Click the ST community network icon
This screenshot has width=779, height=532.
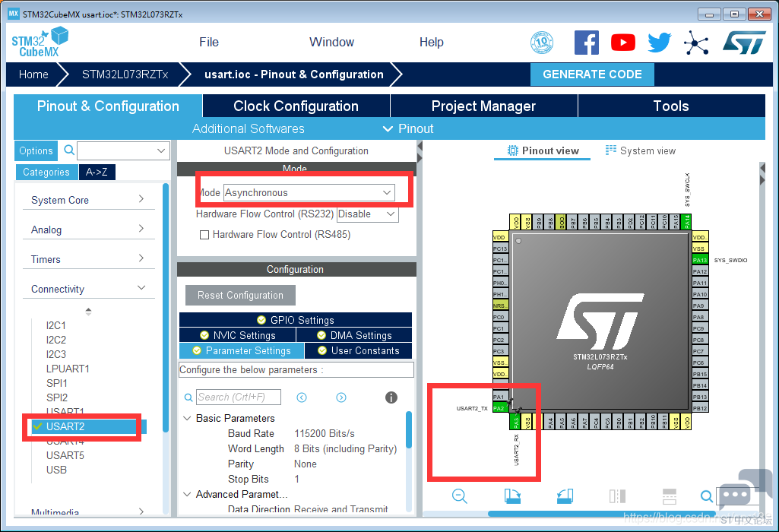(695, 43)
